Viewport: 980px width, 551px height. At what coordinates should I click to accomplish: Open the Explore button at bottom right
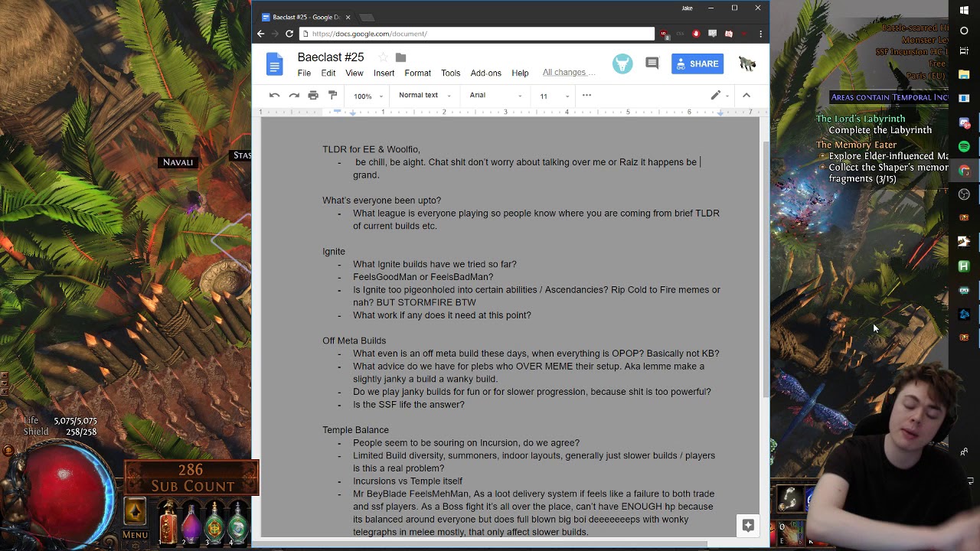click(x=748, y=525)
